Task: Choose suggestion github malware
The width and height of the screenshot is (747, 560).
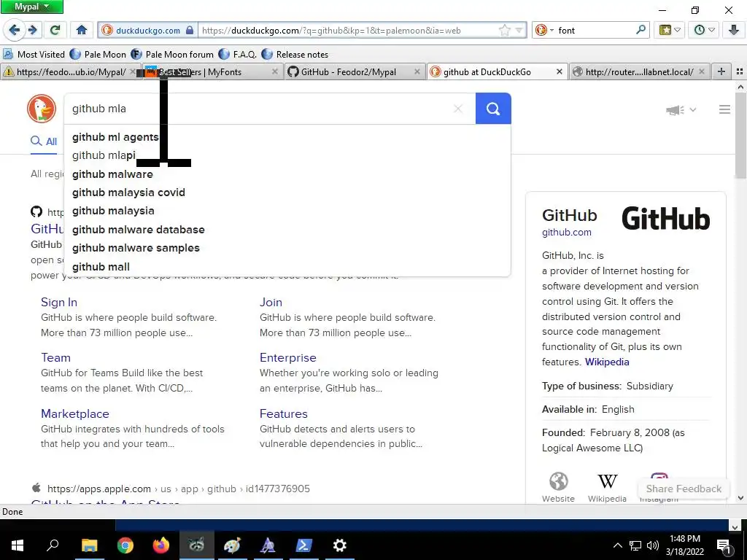Action: tap(287, 174)
